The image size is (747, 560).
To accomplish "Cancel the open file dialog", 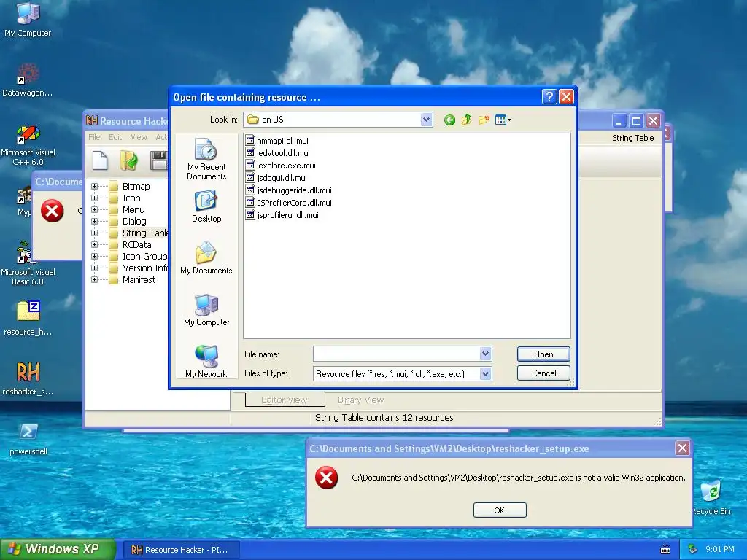I will click(543, 373).
